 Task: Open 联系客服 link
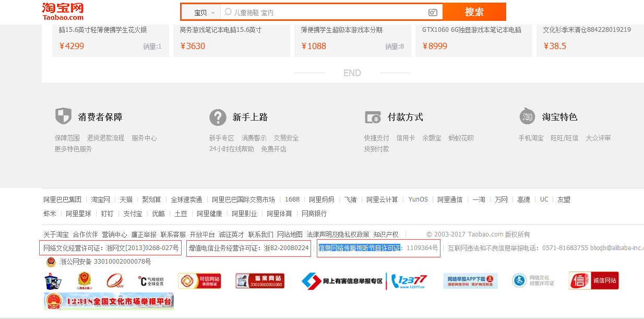[173, 234]
